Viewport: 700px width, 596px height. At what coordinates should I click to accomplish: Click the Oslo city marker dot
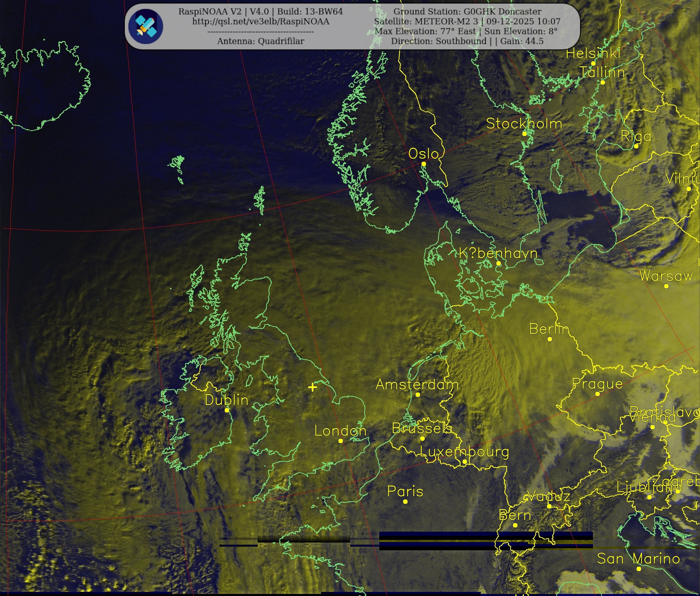[424, 164]
